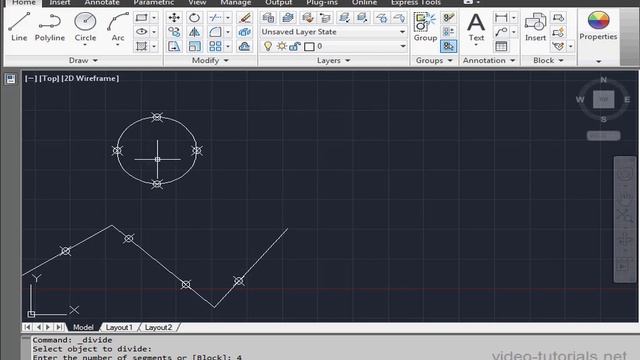Switch to the Output ribbon tab
640x360 pixels.
coord(278,2)
